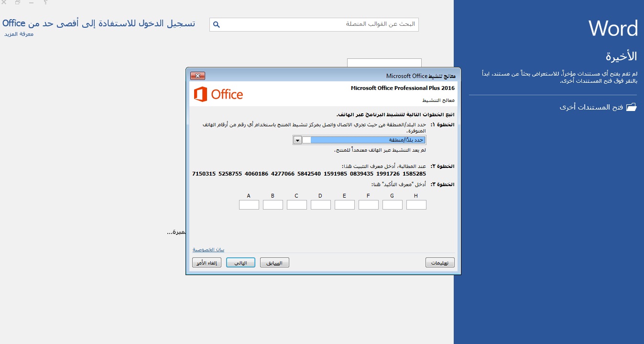Focus the online templates search field
644x344 pixels.
pyautogui.click(x=314, y=24)
